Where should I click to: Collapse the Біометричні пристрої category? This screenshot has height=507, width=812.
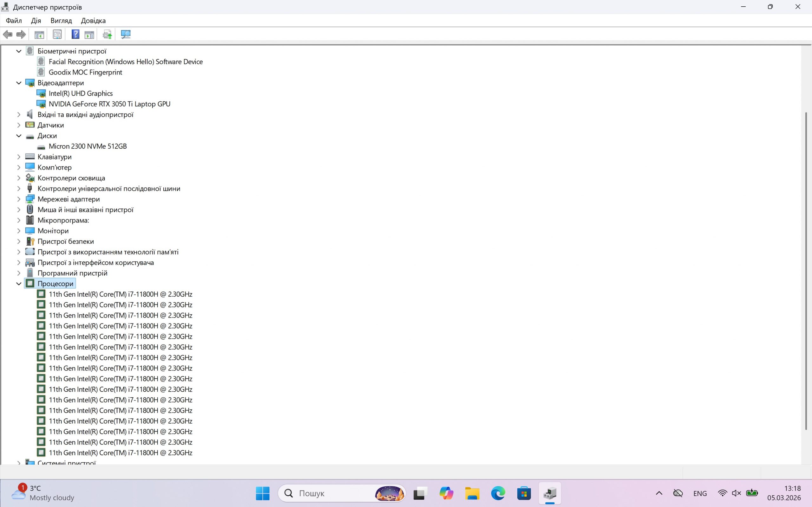(19, 51)
